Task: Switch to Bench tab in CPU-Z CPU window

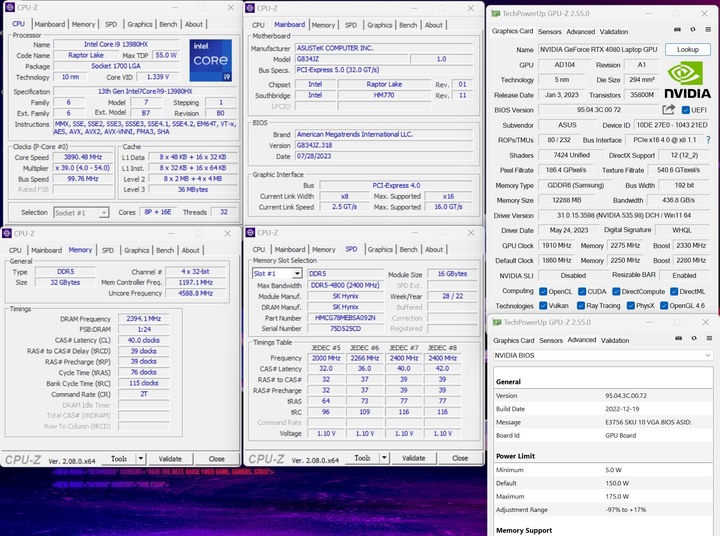Action: pyautogui.click(x=168, y=24)
